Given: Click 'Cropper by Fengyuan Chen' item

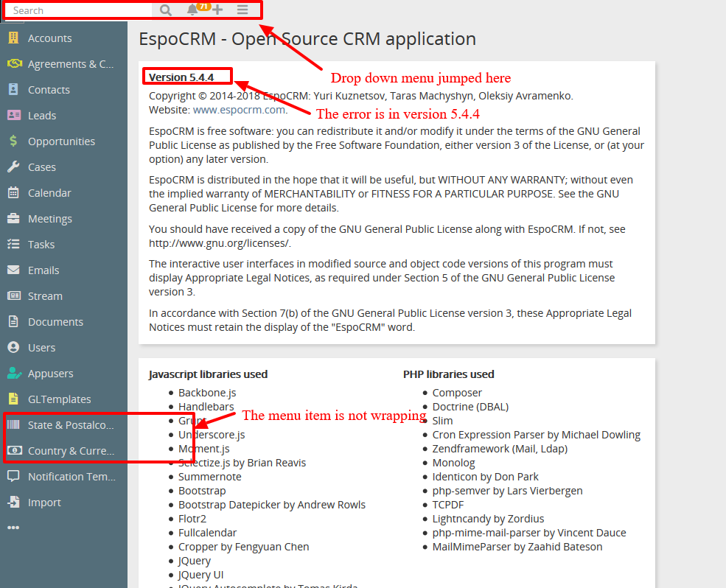Looking at the screenshot, I should [243, 547].
